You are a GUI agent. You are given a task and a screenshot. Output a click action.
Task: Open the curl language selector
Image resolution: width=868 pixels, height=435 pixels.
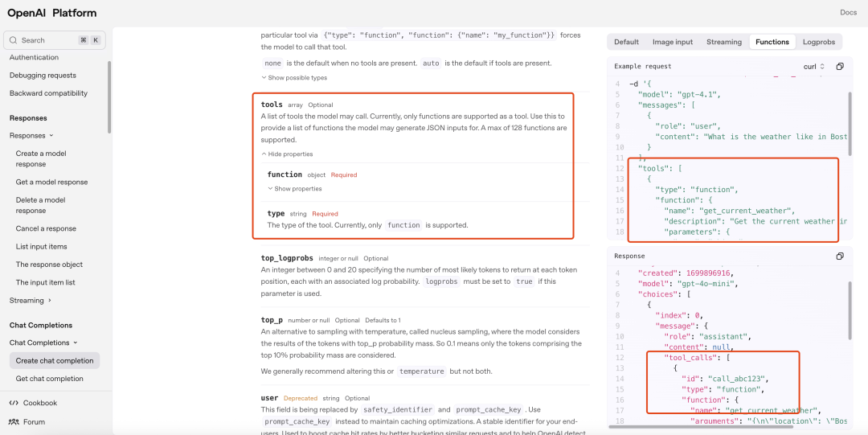tap(814, 67)
